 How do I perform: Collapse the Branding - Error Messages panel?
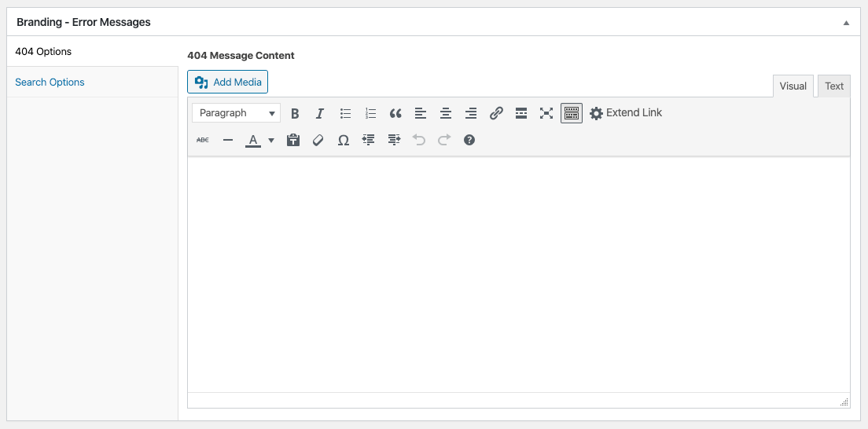[846, 23]
